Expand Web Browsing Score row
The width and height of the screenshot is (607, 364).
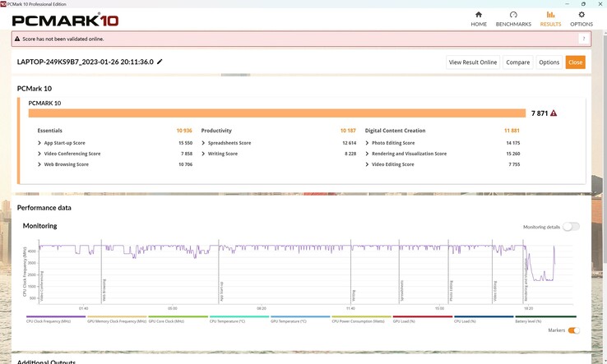pyautogui.click(x=39, y=164)
